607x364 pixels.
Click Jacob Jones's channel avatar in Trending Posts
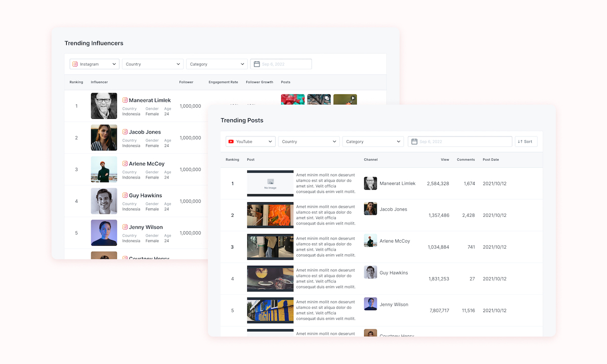point(370,209)
